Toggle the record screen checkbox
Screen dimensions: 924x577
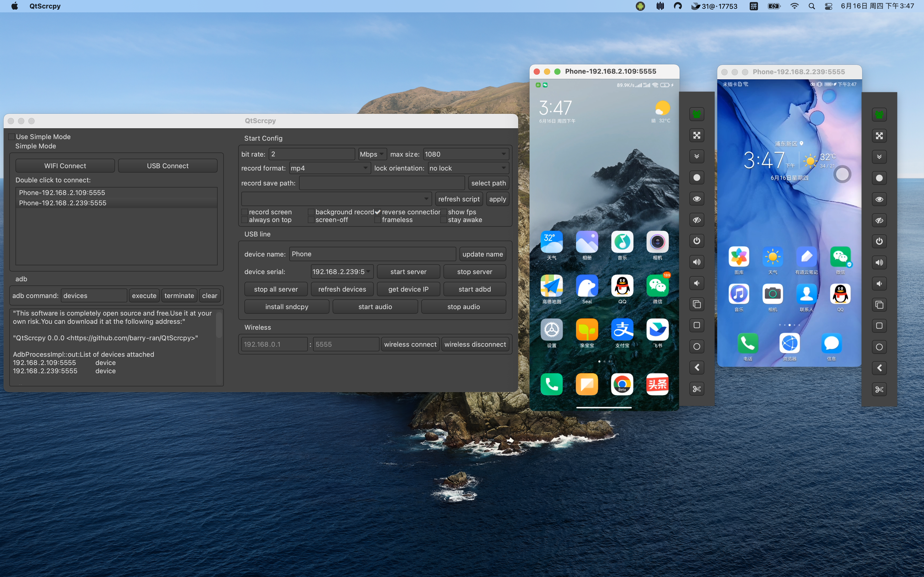[244, 211]
